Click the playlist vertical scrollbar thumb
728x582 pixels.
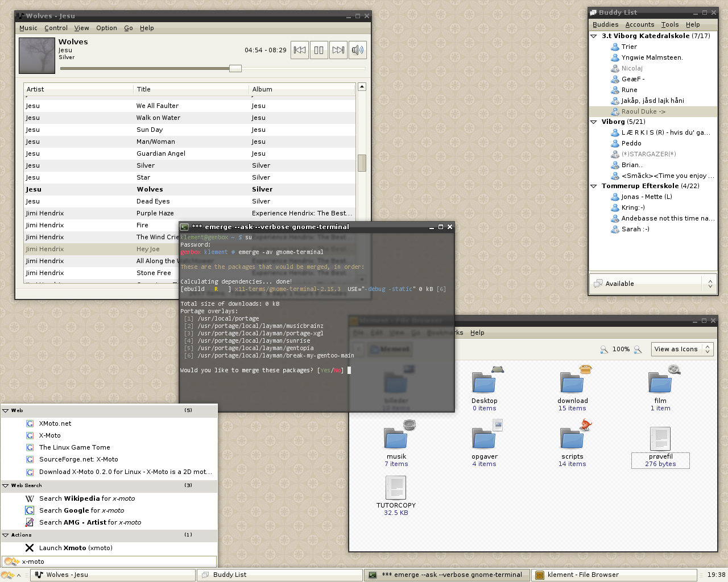point(362,163)
